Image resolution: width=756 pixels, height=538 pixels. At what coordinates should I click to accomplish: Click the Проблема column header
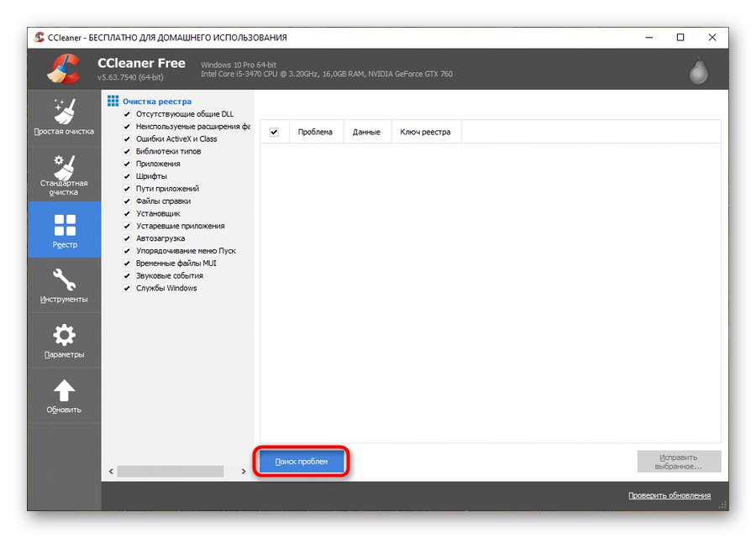coord(316,132)
